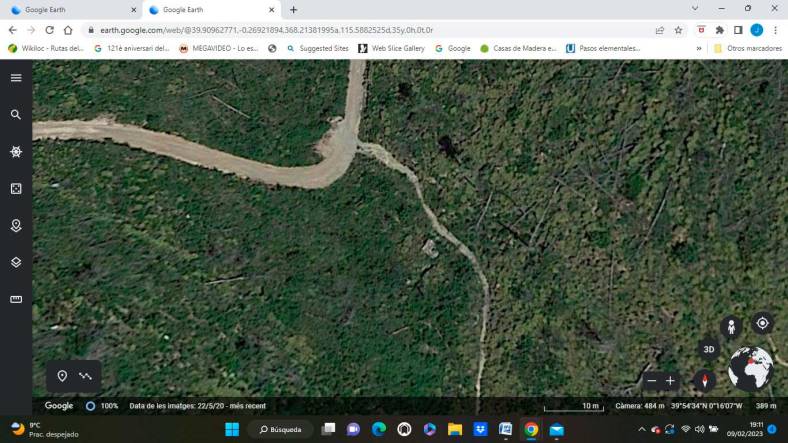
Task: Open Wikiloc bookmark in bookmarks bar
Action: coord(46,48)
